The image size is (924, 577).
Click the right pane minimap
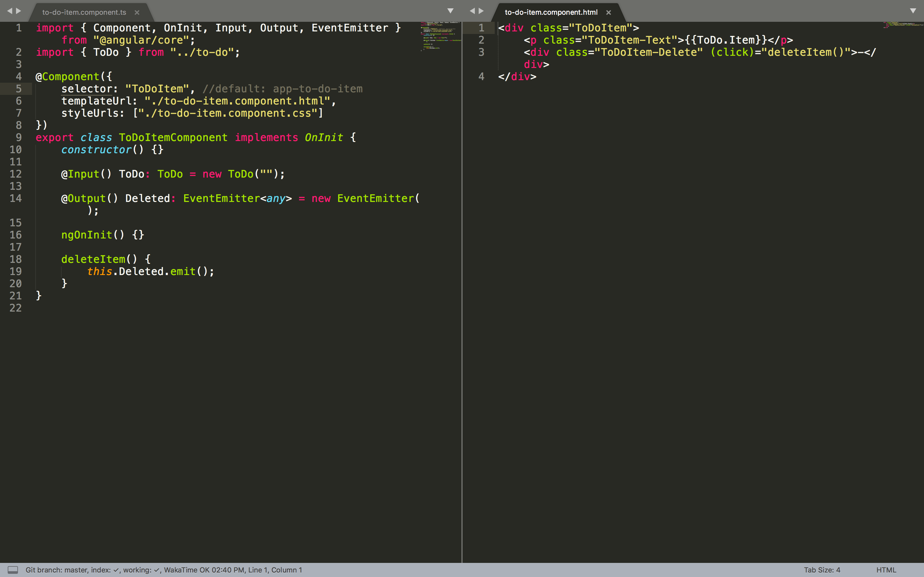tap(903, 25)
